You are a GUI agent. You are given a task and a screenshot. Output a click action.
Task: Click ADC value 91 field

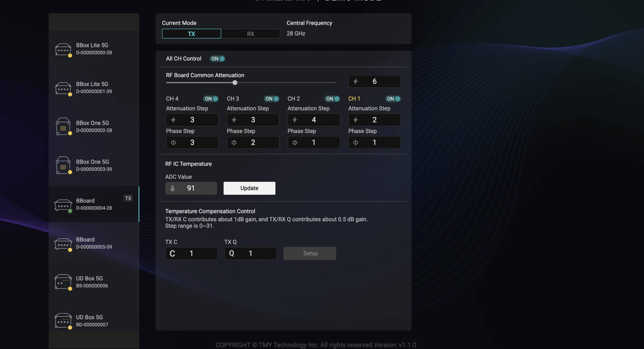click(191, 188)
